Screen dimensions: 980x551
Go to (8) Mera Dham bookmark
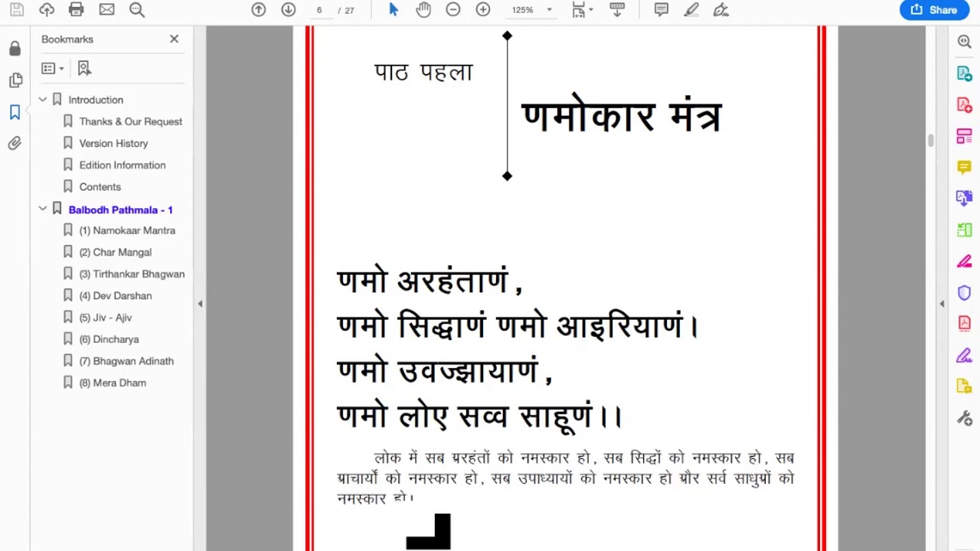pos(113,383)
